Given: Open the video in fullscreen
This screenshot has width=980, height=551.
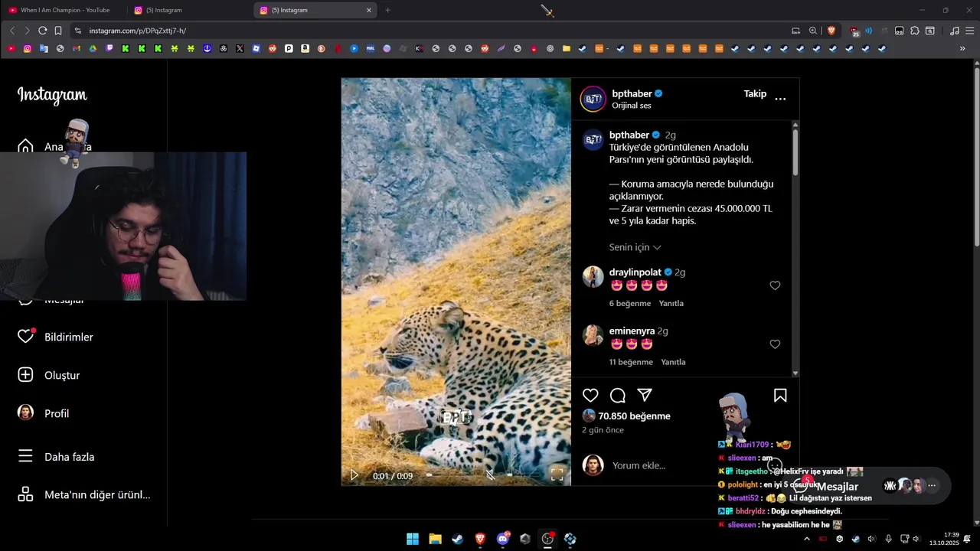Looking at the screenshot, I should tap(557, 474).
